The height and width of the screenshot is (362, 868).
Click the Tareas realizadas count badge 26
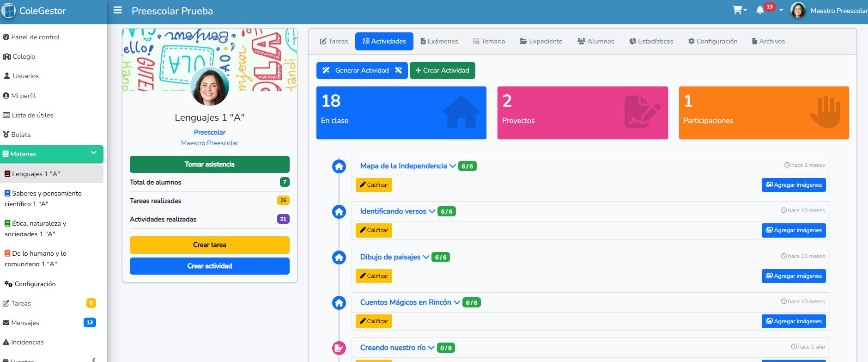tap(283, 200)
